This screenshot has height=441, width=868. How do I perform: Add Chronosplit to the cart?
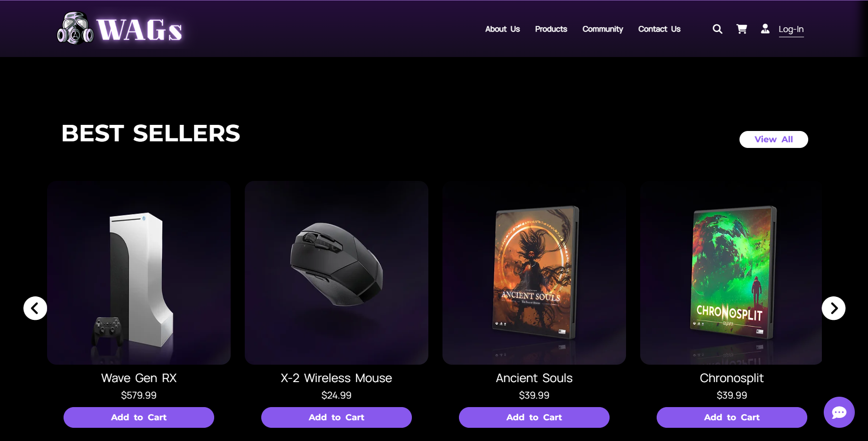tap(731, 417)
